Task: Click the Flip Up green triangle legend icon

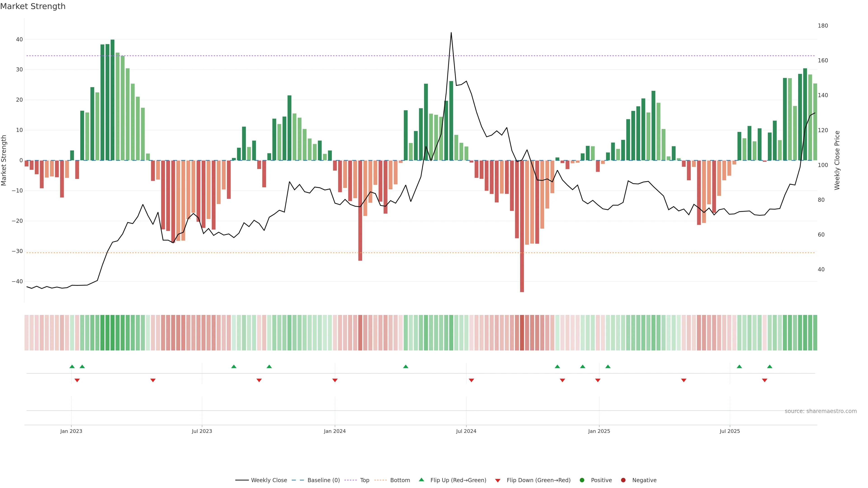Action: pyautogui.click(x=421, y=480)
